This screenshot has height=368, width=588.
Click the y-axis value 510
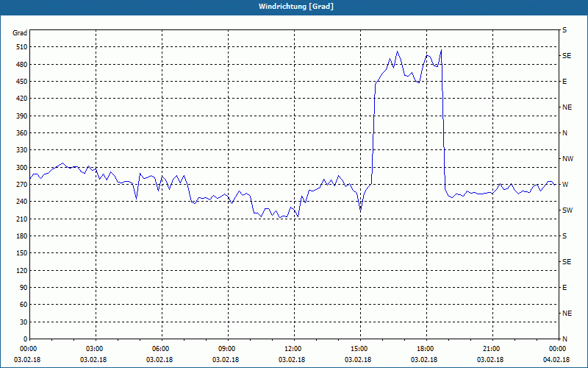(22, 47)
